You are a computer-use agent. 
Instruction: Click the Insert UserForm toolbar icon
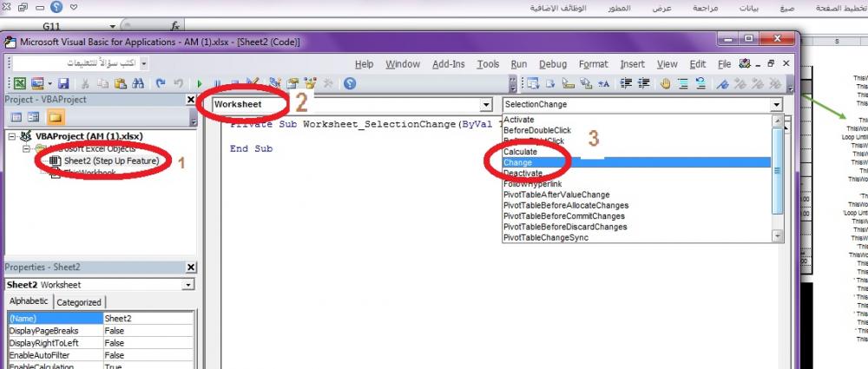[37, 83]
